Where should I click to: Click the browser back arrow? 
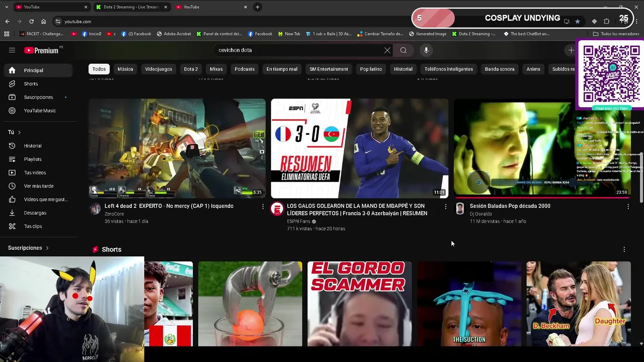click(7, 22)
